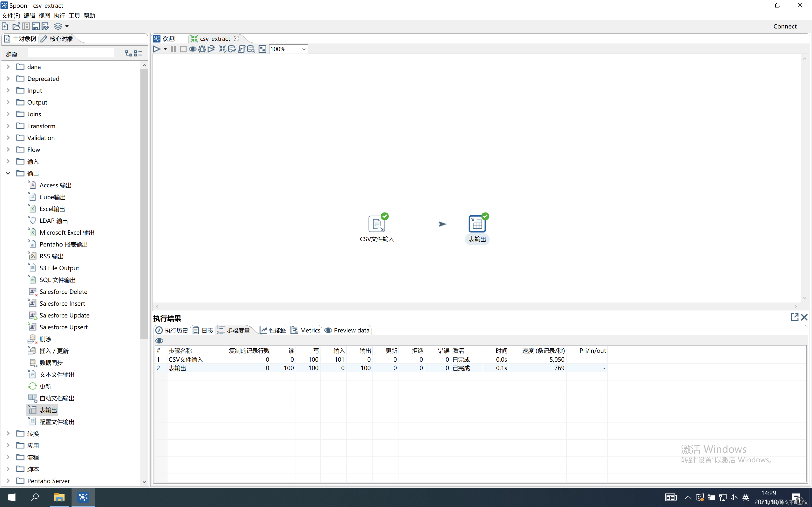Toggle the eye icon in step metrics panel
Image resolution: width=812 pixels, height=507 pixels.
click(159, 341)
